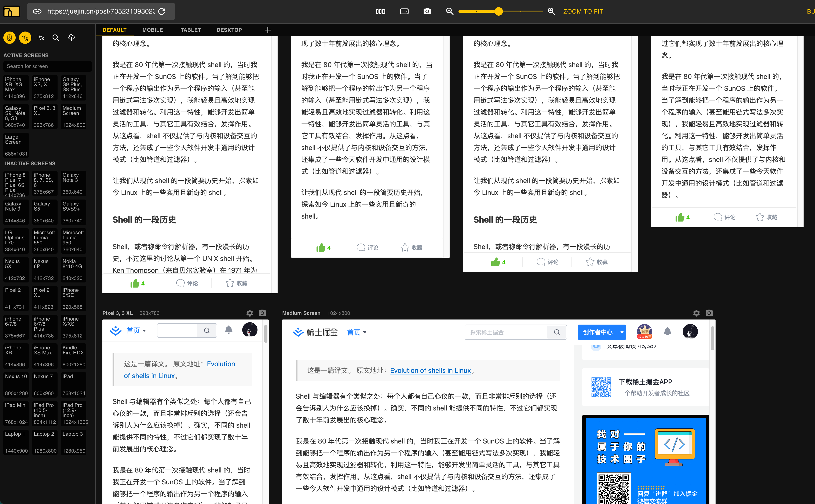Click the zoom out magnifier icon

point(449,11)
